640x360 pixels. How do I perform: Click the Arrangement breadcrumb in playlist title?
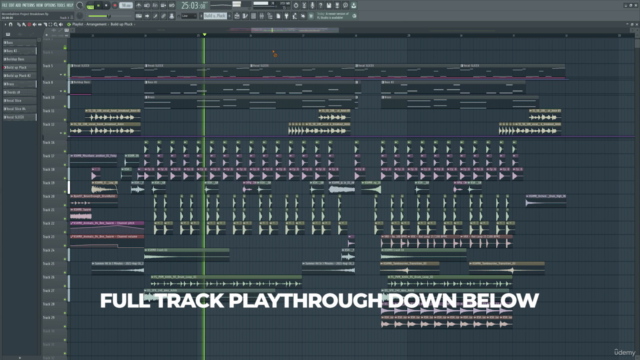(x=96, y=24)
